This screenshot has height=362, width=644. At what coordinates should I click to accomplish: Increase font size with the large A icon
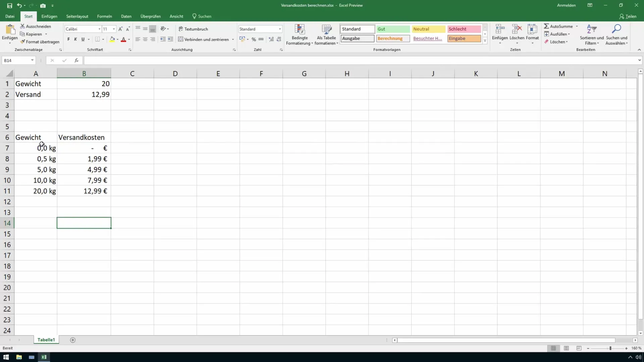click(x=120, y=29)
